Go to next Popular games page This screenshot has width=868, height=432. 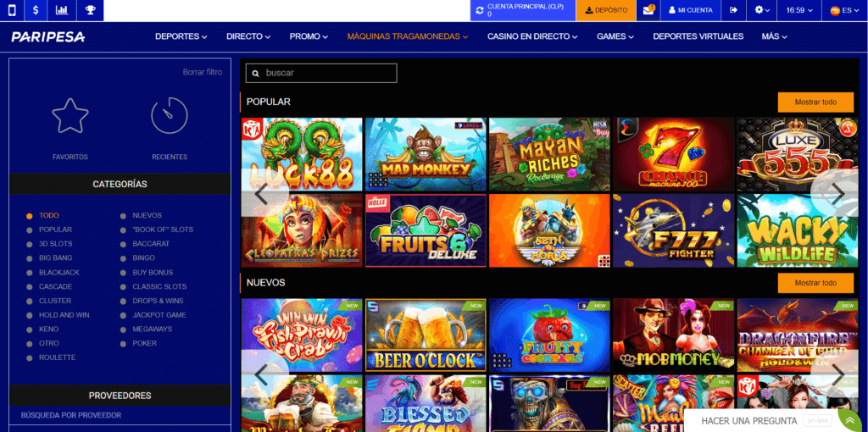(x=838, y=193)
